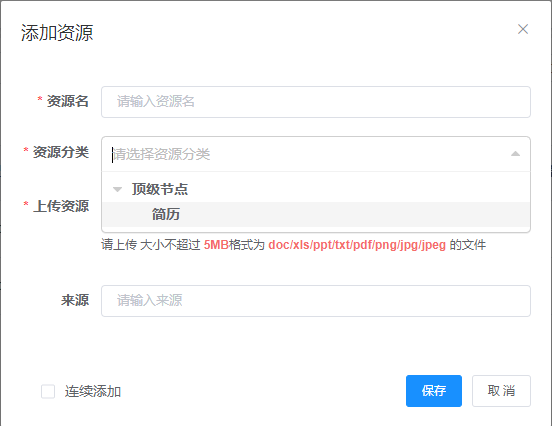Screen dimensions: 552x426
Task: Click the 请上传 upload hint text
Action: pos(119,245)
